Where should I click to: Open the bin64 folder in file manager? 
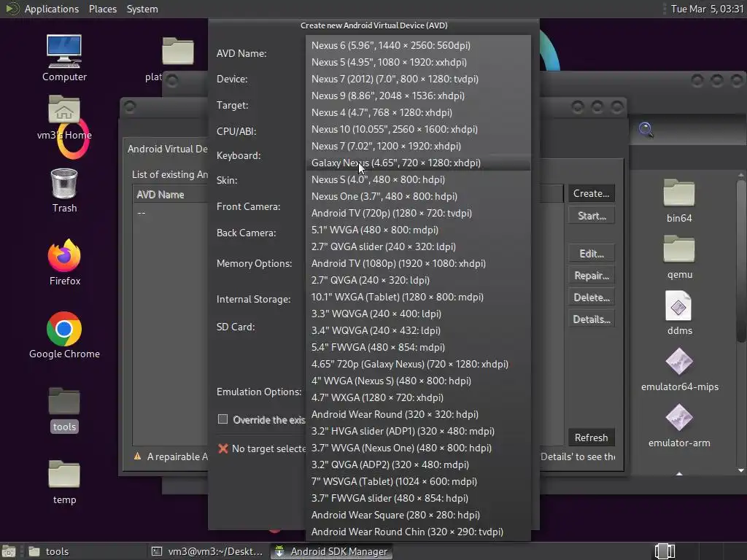pos(679,193)
